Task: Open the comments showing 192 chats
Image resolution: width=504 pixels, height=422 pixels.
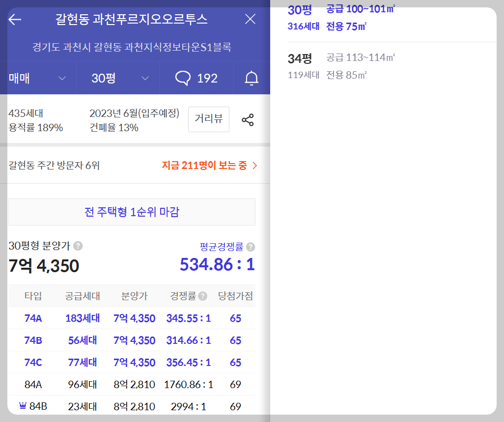Action: pos(196,78)
